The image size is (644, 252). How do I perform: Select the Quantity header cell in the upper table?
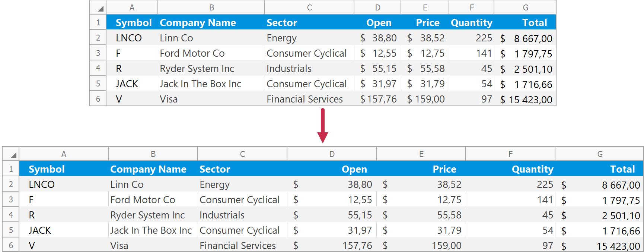[471, 23]
